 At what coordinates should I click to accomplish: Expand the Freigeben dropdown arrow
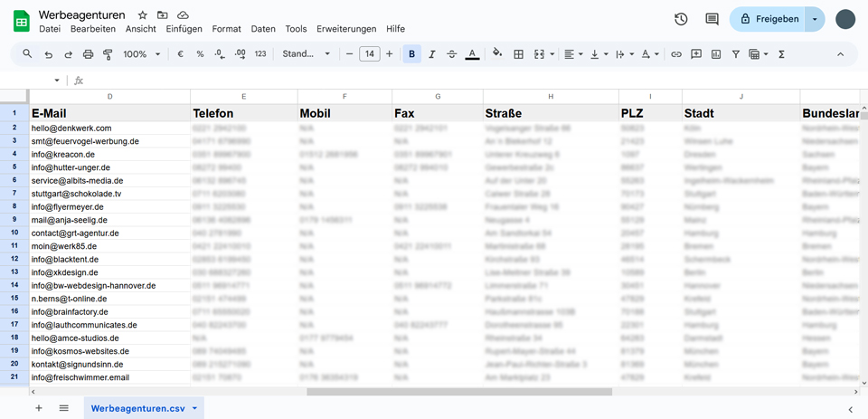(815, 19)
